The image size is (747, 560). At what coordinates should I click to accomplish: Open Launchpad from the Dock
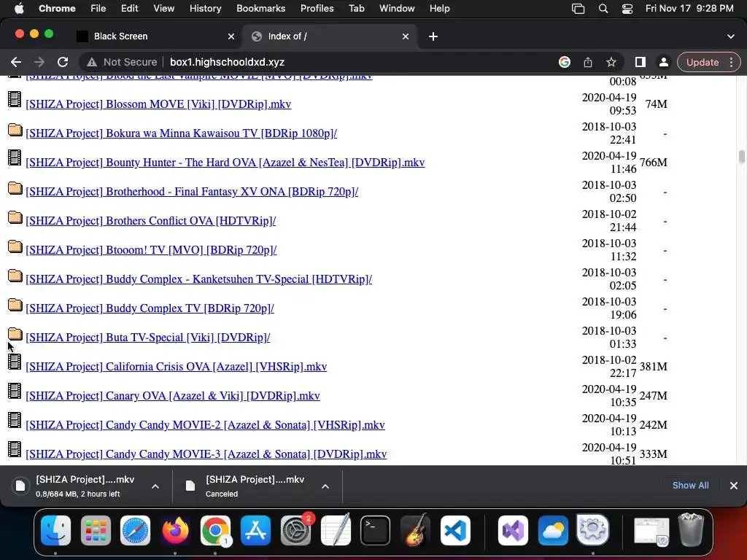point(96,530)
